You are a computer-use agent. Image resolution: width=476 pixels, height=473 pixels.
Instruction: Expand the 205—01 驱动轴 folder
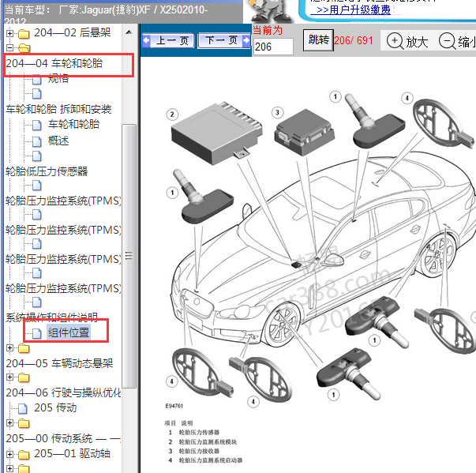pos(9,454)
